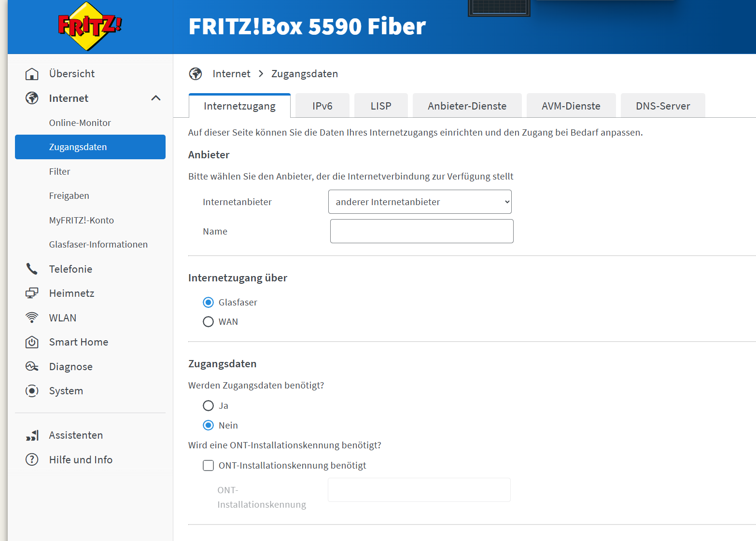Click the Heimnetz network icon
The width and height of the screenshot is (756, 541).
point(32,293)
